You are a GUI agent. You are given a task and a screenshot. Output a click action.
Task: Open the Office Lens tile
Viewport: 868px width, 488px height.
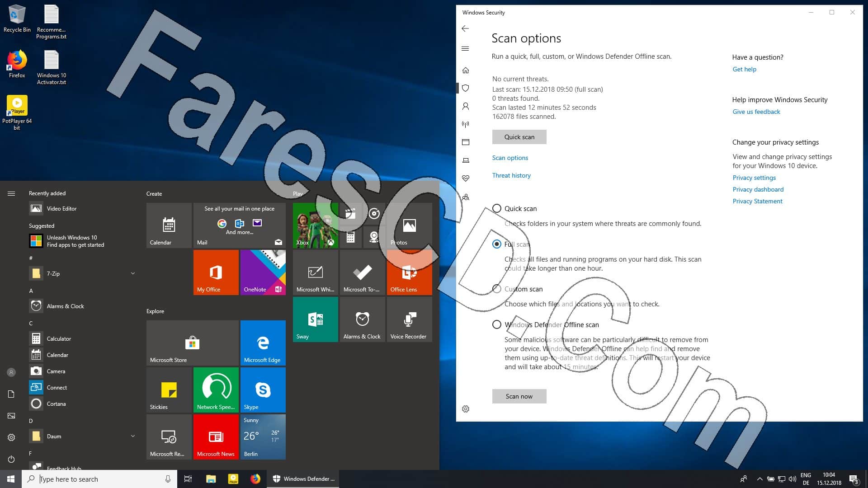(410, 272)
